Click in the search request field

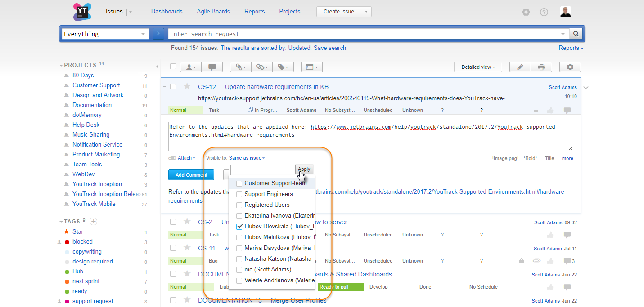[x=365, y=34]
